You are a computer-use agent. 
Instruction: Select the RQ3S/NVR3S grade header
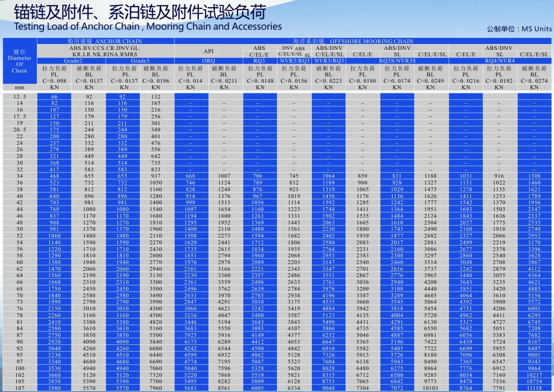[397, 61]
